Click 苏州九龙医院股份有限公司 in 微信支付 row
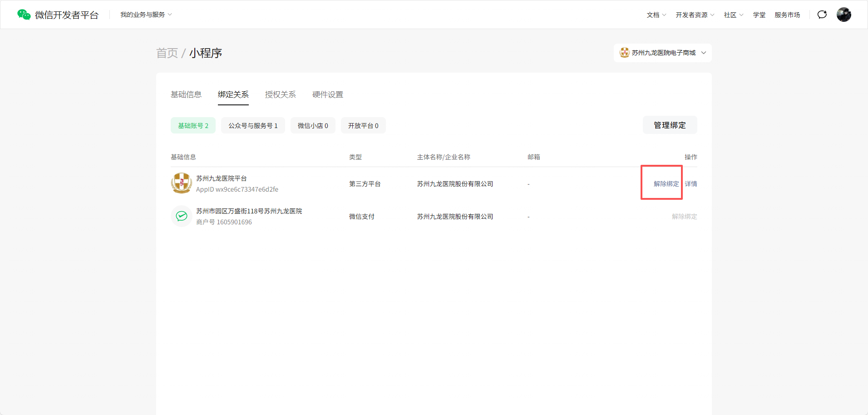 [455, 217]
